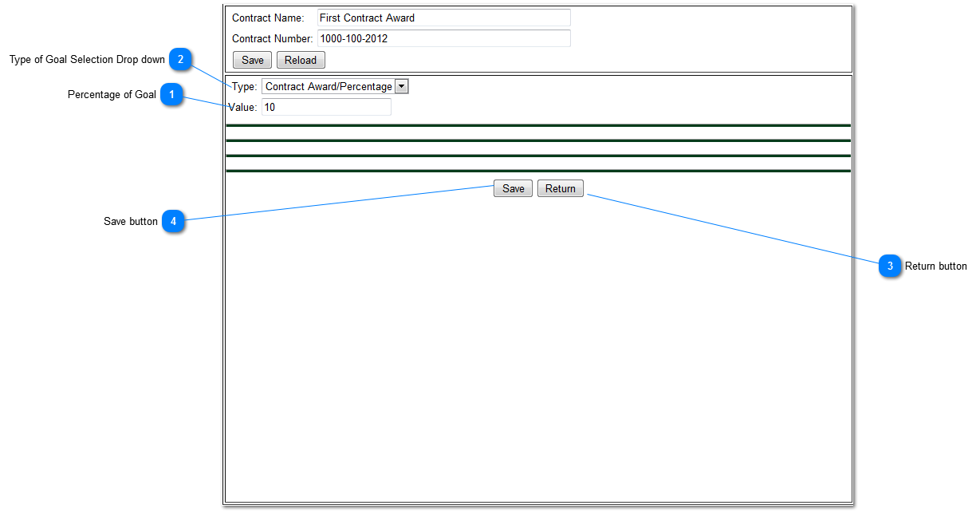Viewport: 980px width, 513px height.
Task: Open the Type dropdown Contract Award/Percentage
Action: point(335,86)
